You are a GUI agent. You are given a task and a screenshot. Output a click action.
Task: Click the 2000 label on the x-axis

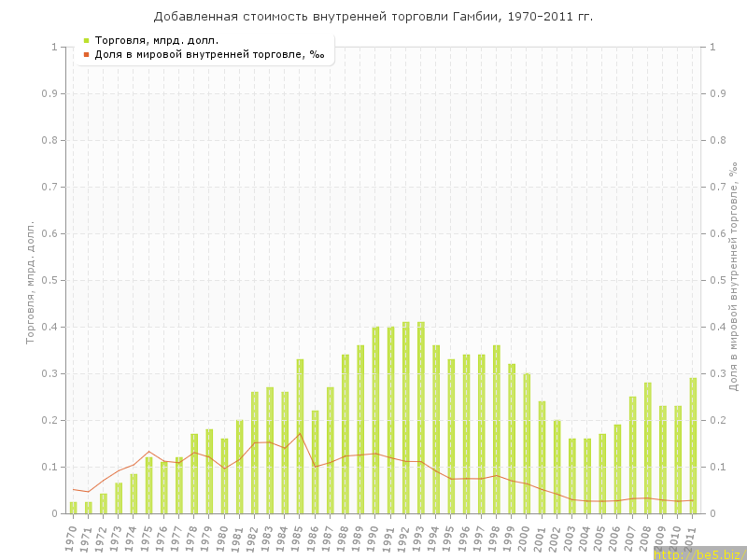click(527, 538)
